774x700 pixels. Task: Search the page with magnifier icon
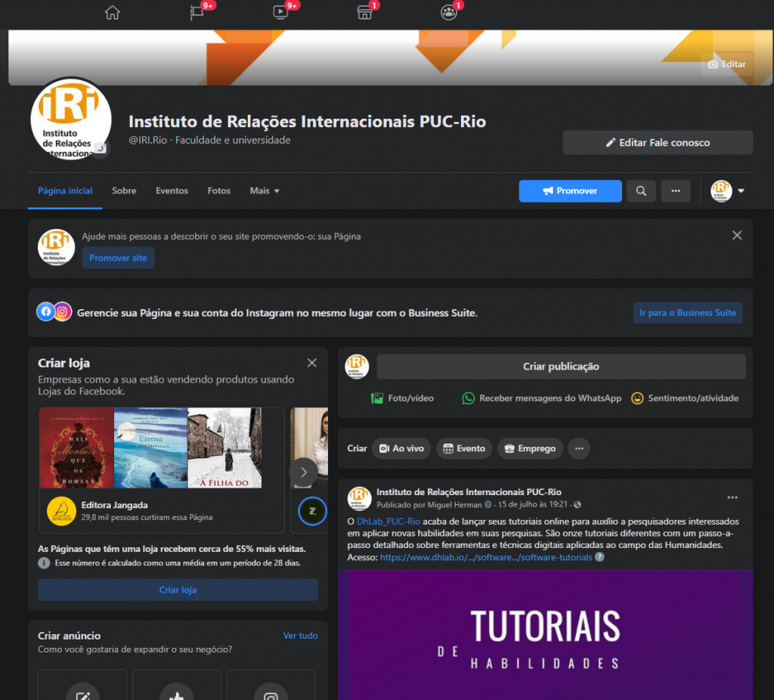[x=641, y=190]
